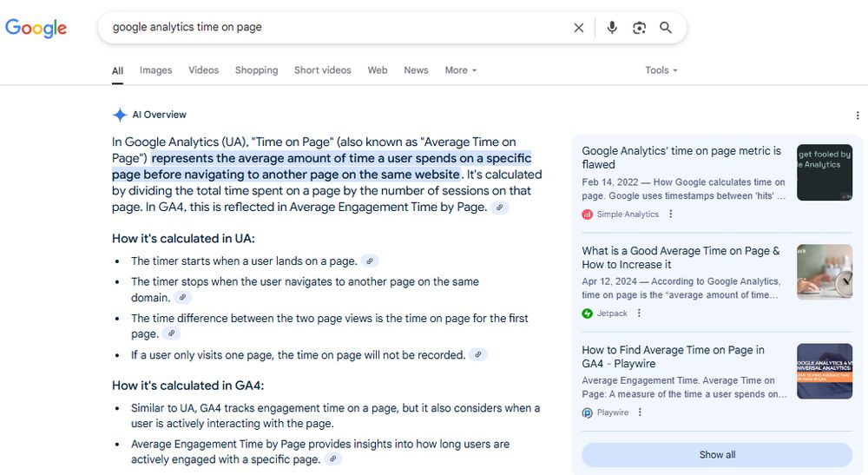Switch to the Web tab
This screenshot has height=475, width=868.
pos(378,70)
